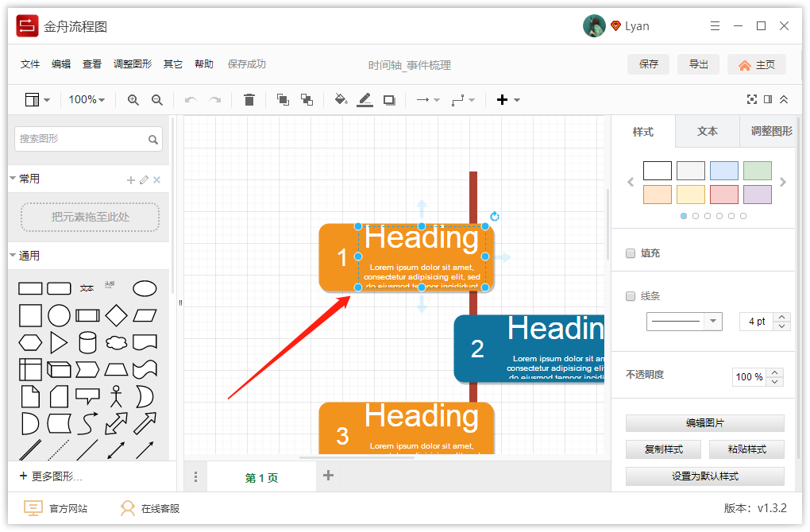Open the 100% zoom level dropdown

point(87,99)
